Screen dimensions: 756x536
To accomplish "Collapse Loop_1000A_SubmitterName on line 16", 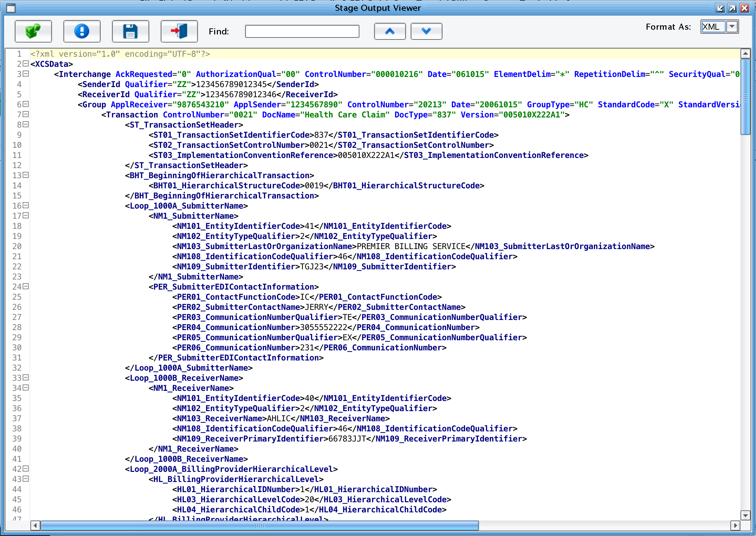I will 26,205.
